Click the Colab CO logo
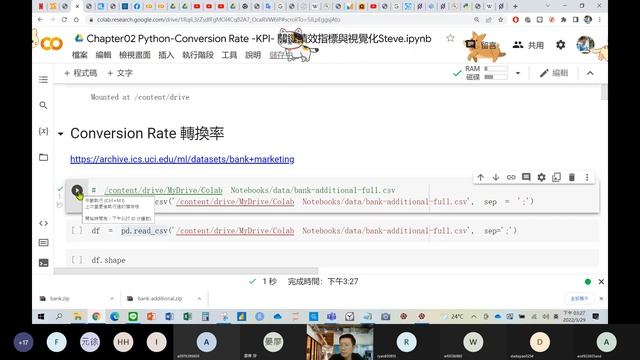640x360 pixels. coord(51,43)
